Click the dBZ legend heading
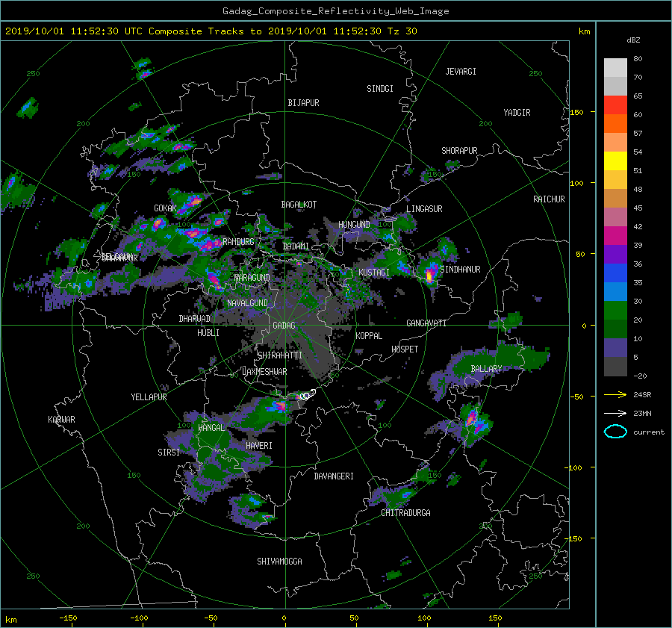This screenshot has width=672, height=628. coord(633,40)
